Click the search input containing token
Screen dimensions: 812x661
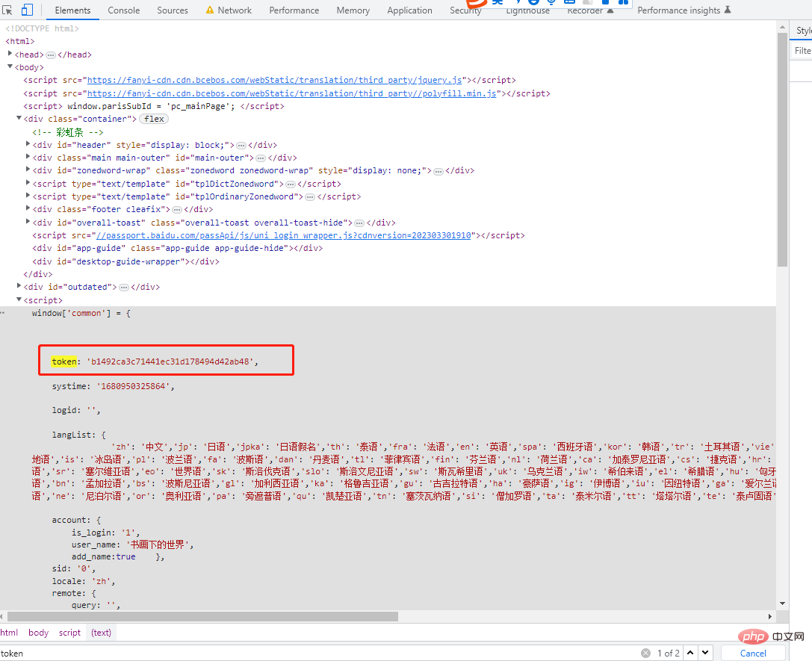318,654
